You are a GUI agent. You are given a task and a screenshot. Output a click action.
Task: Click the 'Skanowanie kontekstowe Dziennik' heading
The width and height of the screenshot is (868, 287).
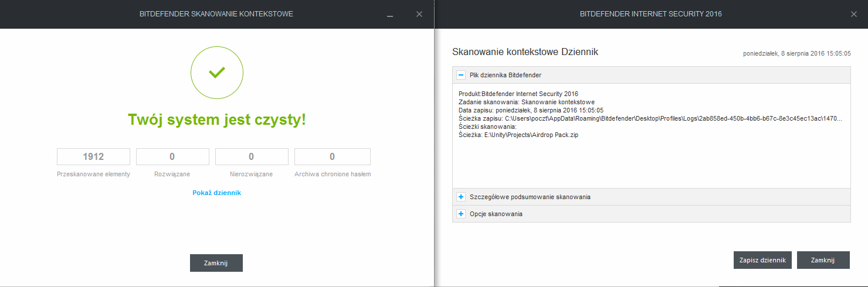525,52
